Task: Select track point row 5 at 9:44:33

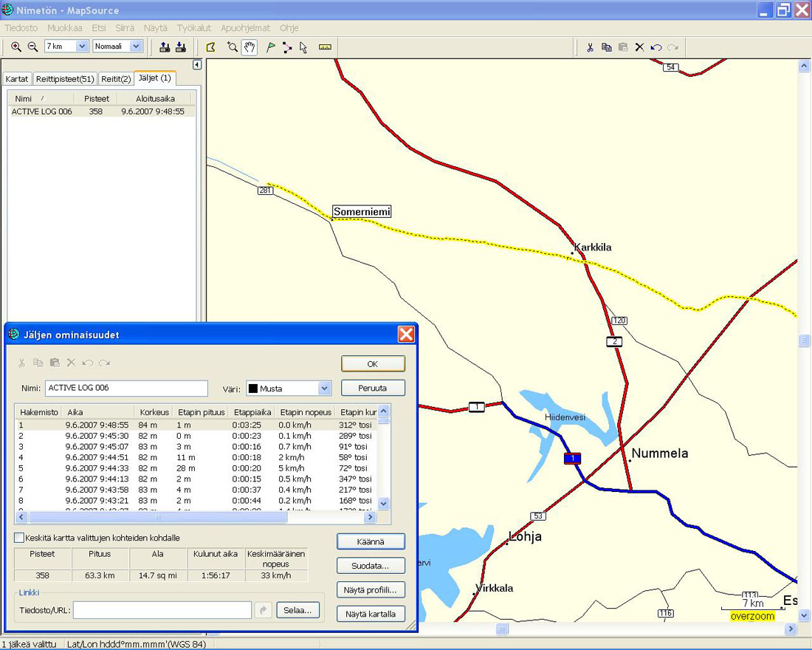Action: click(197, 468)
